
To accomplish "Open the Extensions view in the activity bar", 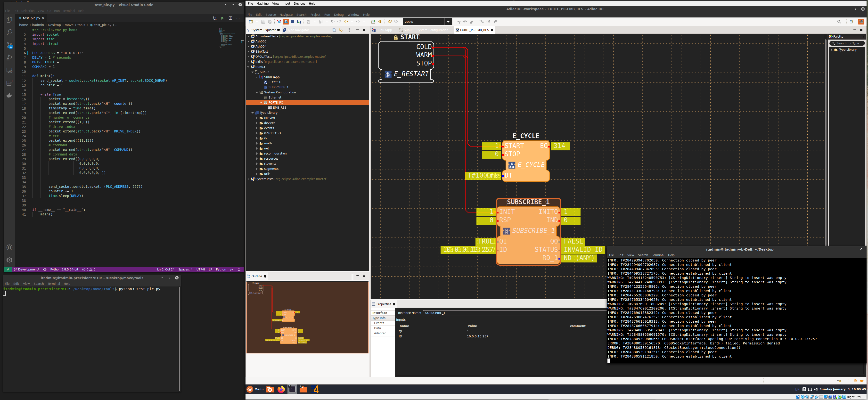I will click(9, 83).
